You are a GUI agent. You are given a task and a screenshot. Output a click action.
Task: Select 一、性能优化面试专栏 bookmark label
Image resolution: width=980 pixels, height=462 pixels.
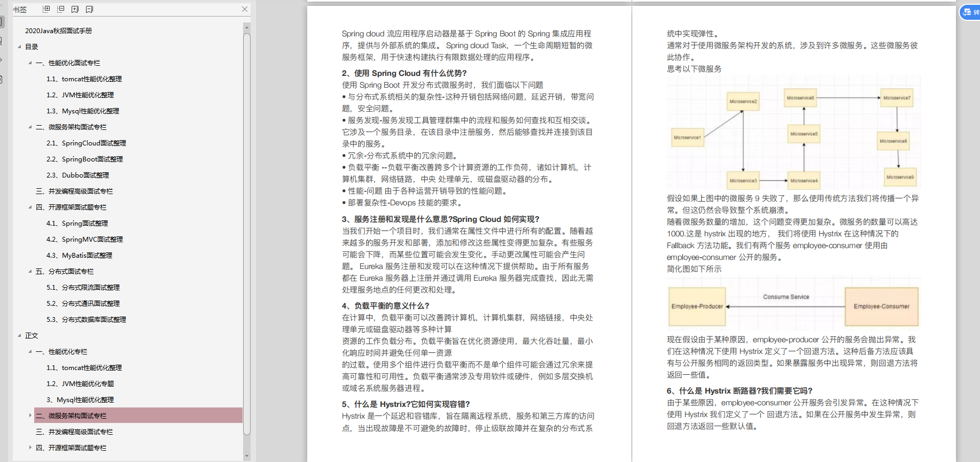68,63
